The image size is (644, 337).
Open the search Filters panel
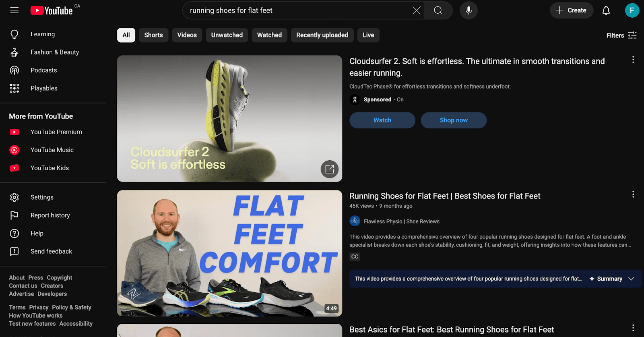(x=621, y=35)
